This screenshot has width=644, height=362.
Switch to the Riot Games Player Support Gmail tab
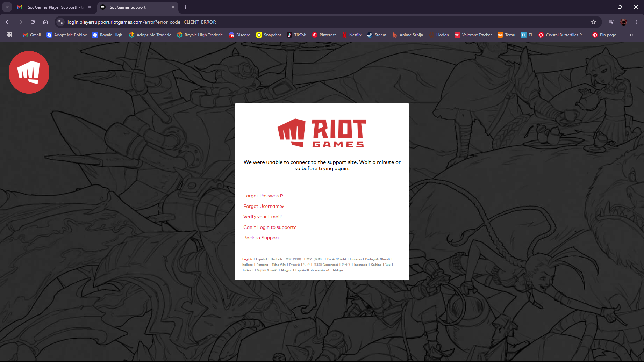(51, 7)
